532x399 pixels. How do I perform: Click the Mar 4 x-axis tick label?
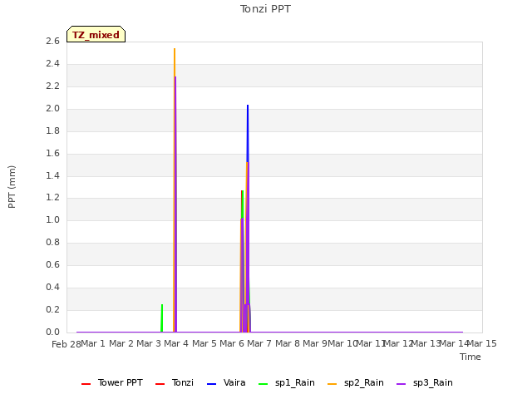(x=176, y=343)
